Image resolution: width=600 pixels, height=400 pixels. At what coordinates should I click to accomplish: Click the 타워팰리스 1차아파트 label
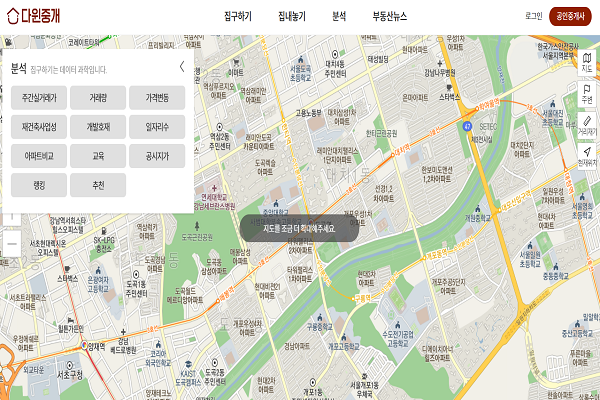click(x=300, y=274)
